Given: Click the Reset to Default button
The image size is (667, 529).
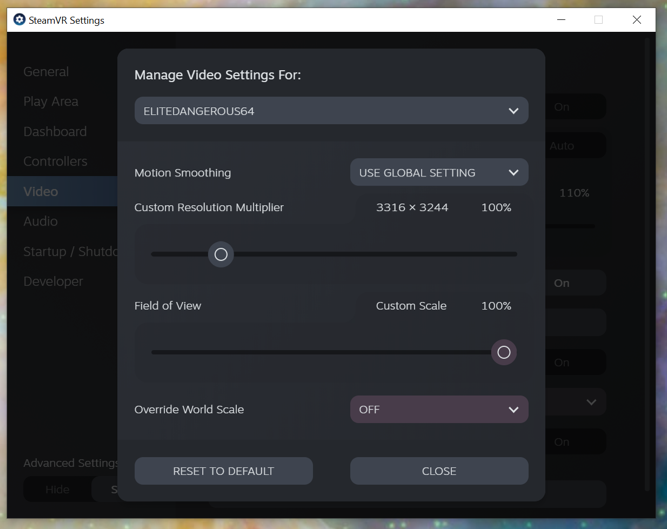Looking at the screenshot, I should 223,471.
